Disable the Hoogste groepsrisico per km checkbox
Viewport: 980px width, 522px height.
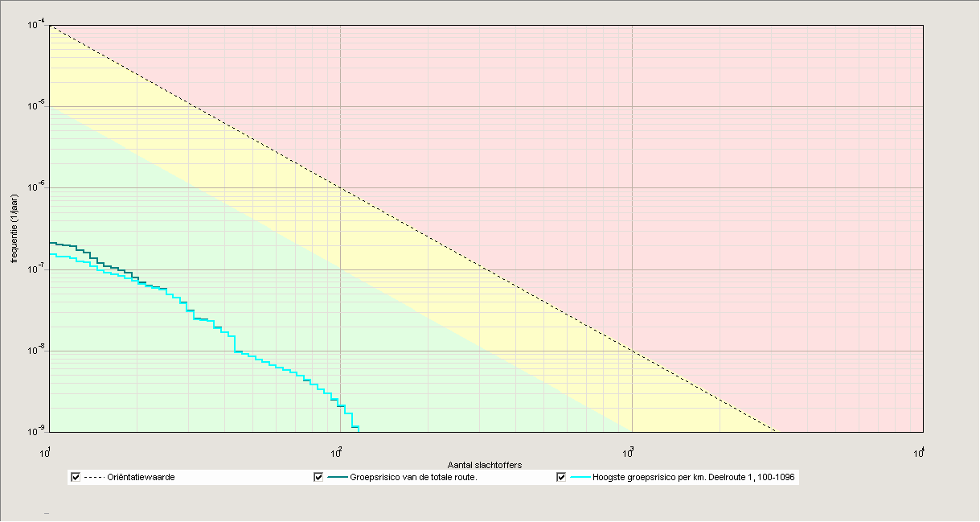click(560, 476)
